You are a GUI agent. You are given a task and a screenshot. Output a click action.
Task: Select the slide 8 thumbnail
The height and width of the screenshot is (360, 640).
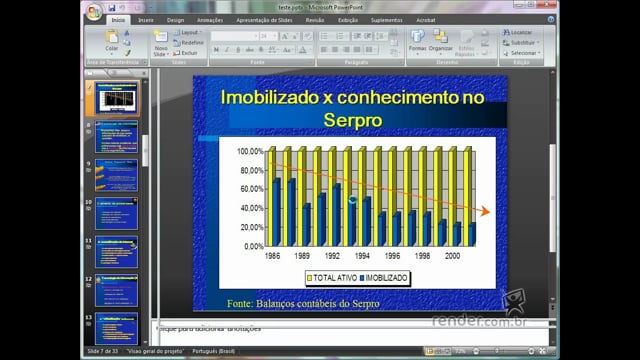(116, 137)
